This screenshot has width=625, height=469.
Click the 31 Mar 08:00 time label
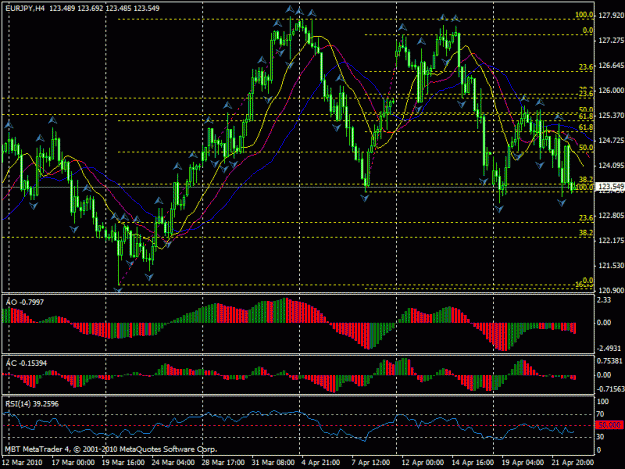(x=273, y=463)
